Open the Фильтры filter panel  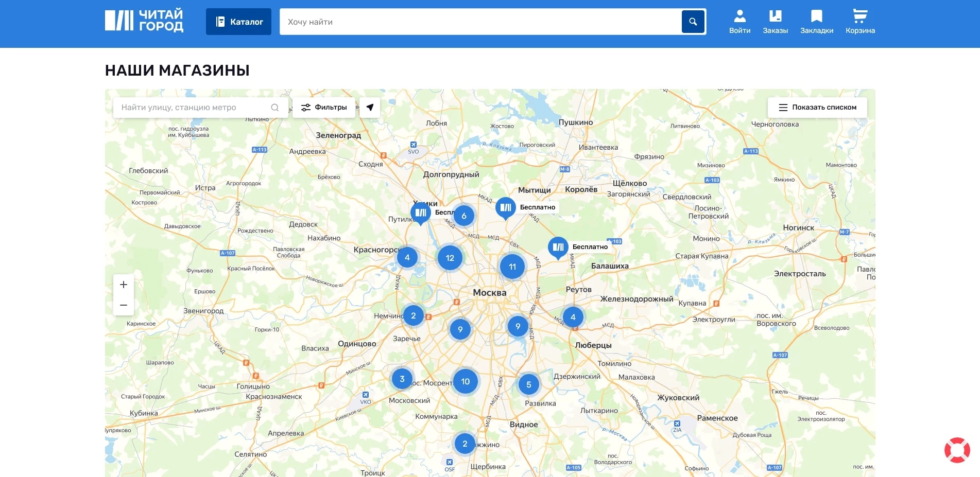click(x=324, y=108)
